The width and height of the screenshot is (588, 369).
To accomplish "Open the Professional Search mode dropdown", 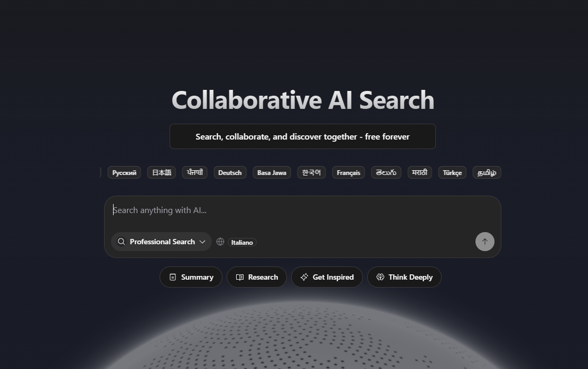I will click(161, 242).
